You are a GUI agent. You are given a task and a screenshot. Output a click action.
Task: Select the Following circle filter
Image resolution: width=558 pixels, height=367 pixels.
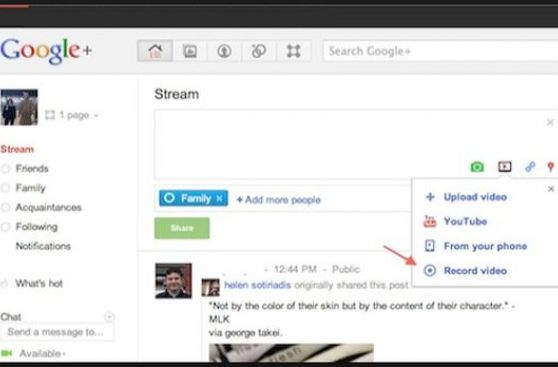tap(36, 227)
